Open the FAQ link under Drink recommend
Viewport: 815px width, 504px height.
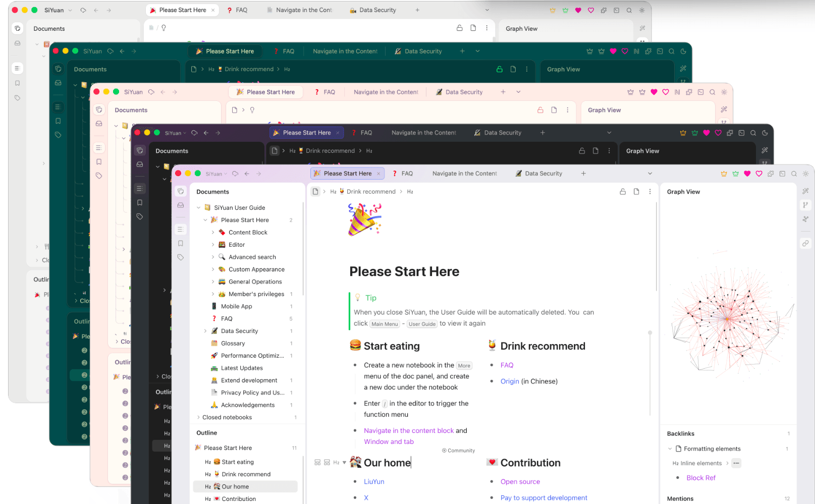[x=507, y=365]
